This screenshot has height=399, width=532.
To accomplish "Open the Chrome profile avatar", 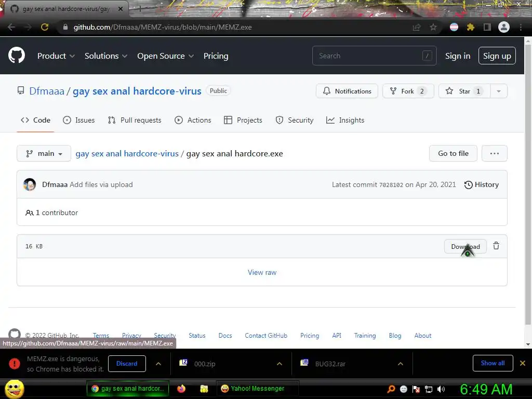I will click(504, 27).
